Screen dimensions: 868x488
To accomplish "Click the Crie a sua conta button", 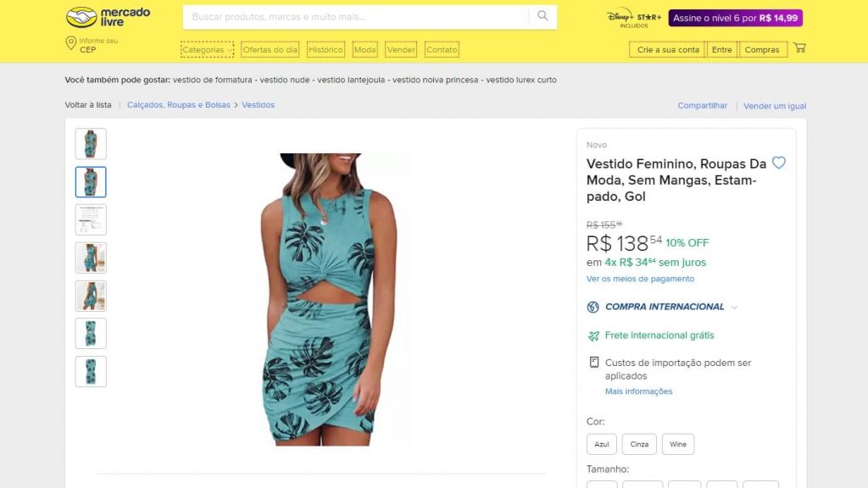I will pos(668,50).
